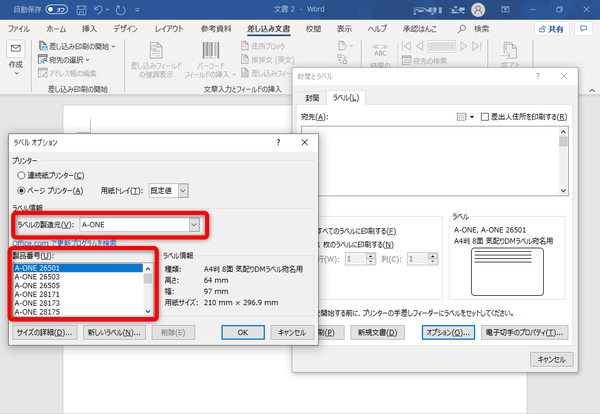Open the ヘルプ ribbon tab
This screenshot has width=600, height=414.
(377, 29)
